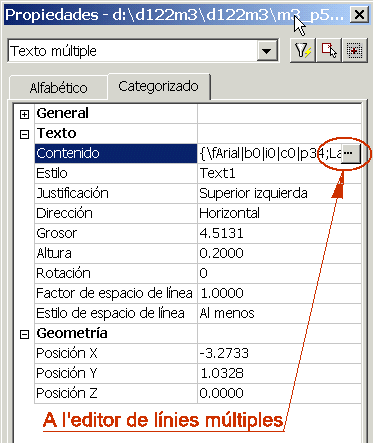Edit the Rotación value field
Screen dimensions: 373x443
pyautogui.click(x=279, y=273)
